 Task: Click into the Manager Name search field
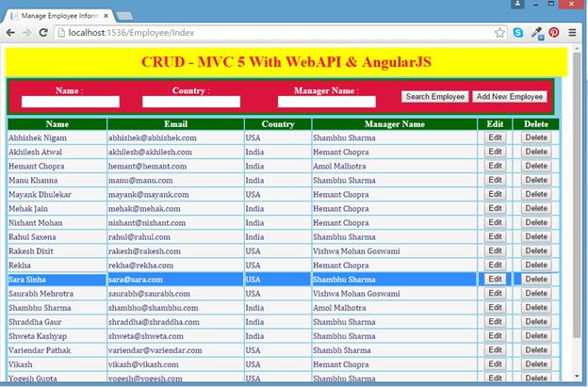click(x=327, y=102)
